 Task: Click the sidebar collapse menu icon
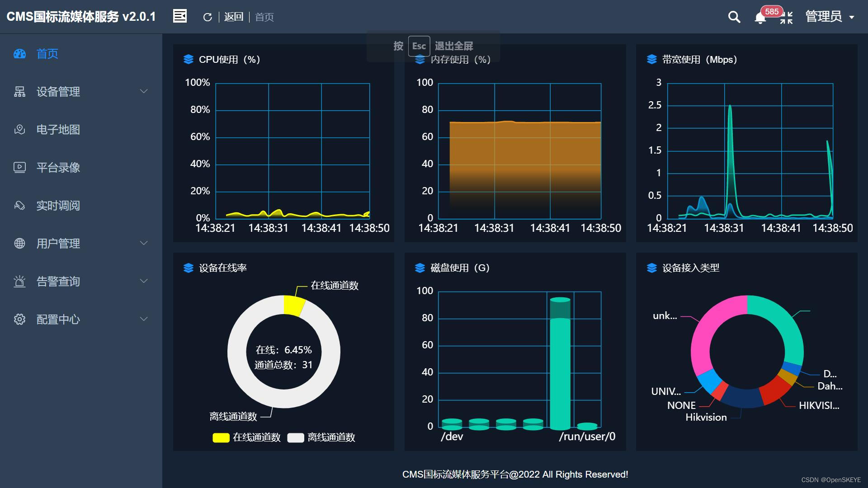pyautogui.click(x=180, y=16)
